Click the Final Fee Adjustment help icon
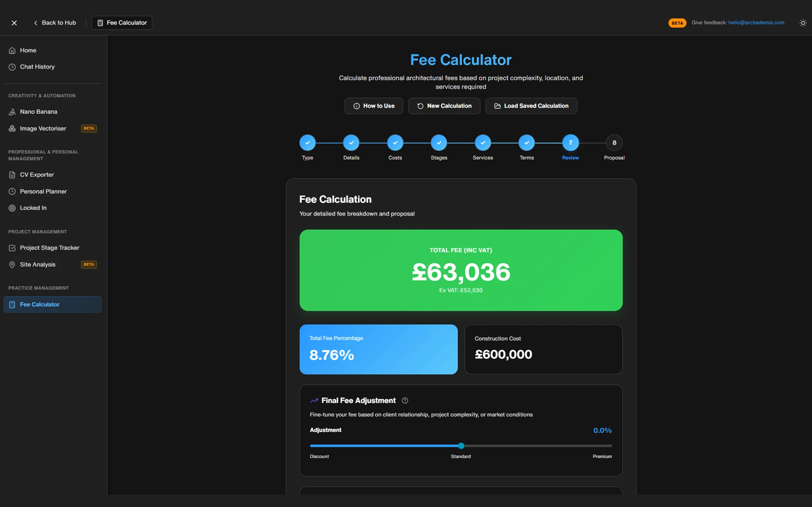812x507 pixels. coord(405,400)
